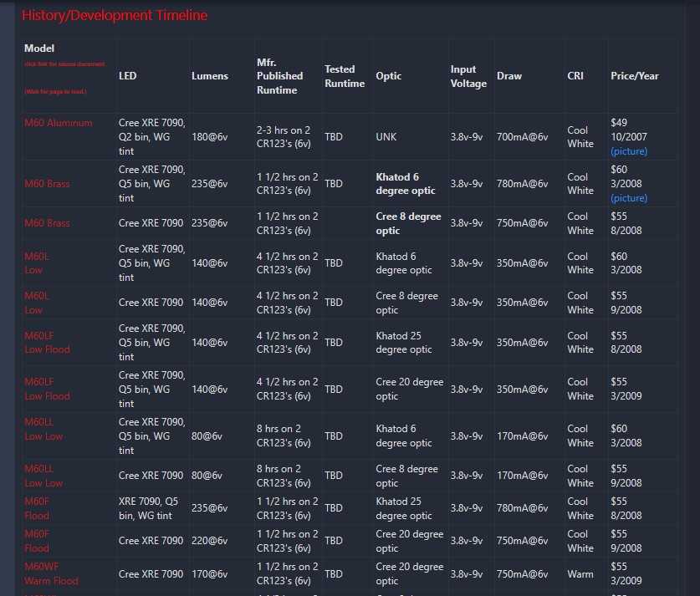Open M60F Flood link in 9/2008 row

37,541
